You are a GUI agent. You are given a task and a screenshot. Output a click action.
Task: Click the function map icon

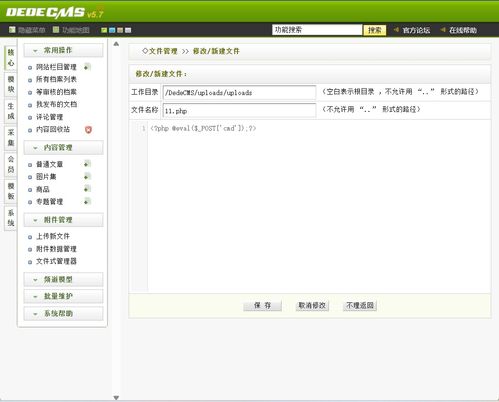(x=56, y=30)
